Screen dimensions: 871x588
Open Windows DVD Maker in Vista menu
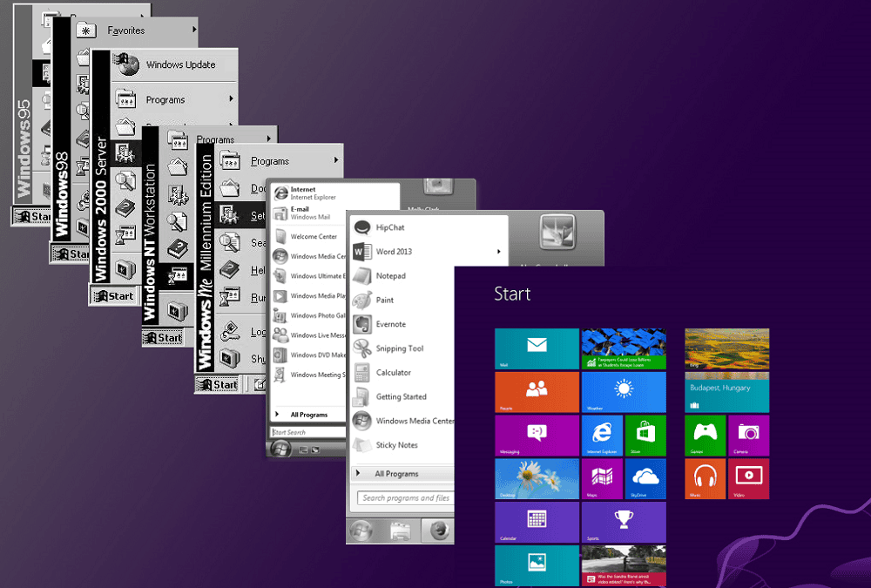[309, 355]
